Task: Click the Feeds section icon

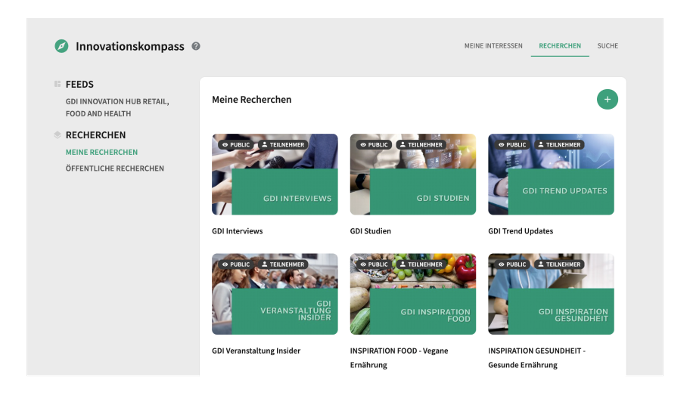Action: pyautogui.click(x=57, y=84)
